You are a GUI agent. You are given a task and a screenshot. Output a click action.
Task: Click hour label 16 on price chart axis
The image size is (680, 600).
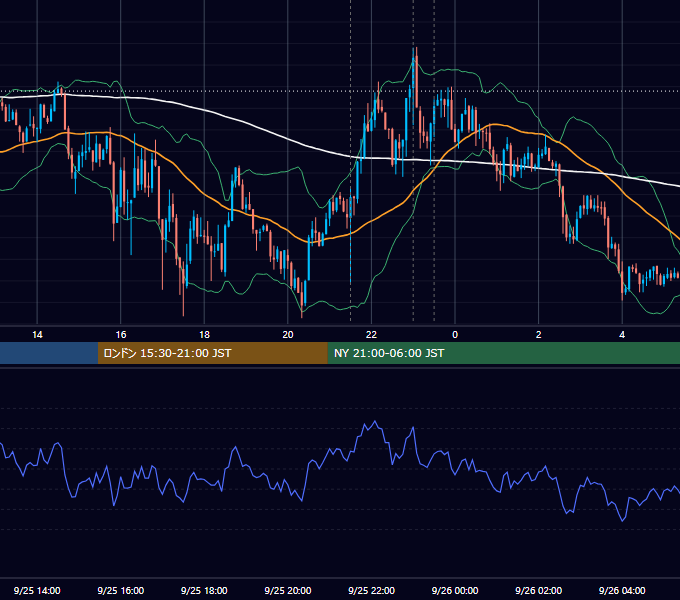121,335
